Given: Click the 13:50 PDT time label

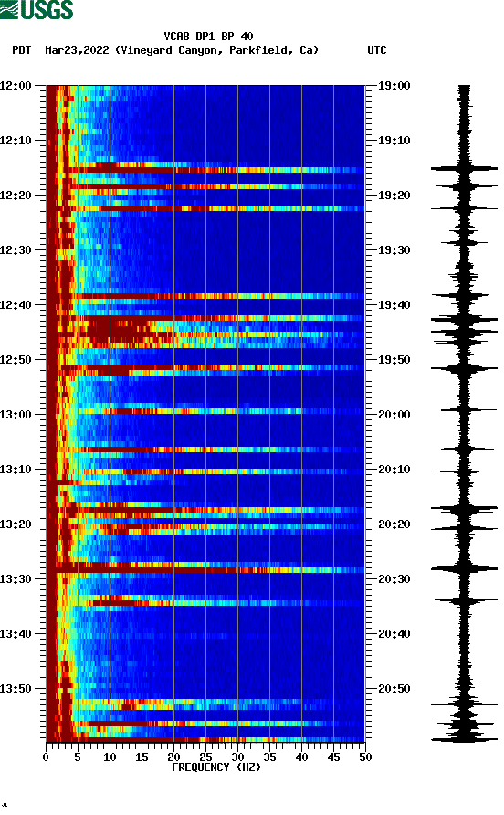Looking at the screenshot, I should point(16,689).
